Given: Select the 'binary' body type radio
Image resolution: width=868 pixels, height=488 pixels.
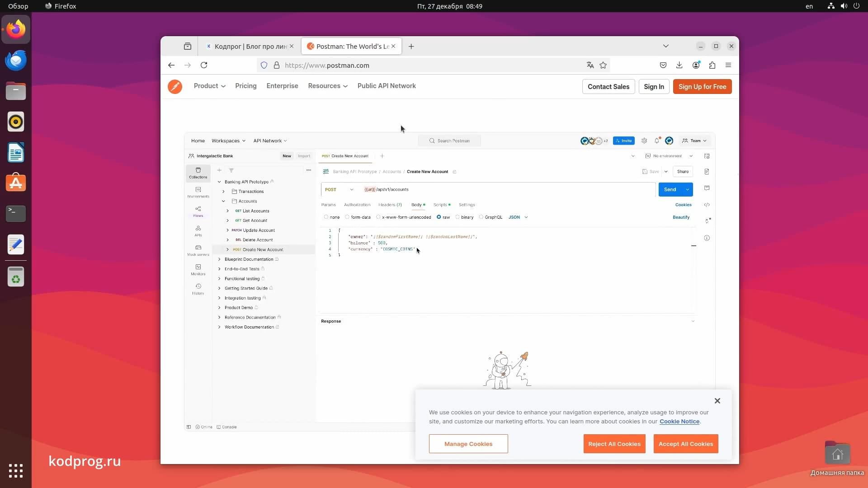Looking at the screenshot, I should pos(458,217).
